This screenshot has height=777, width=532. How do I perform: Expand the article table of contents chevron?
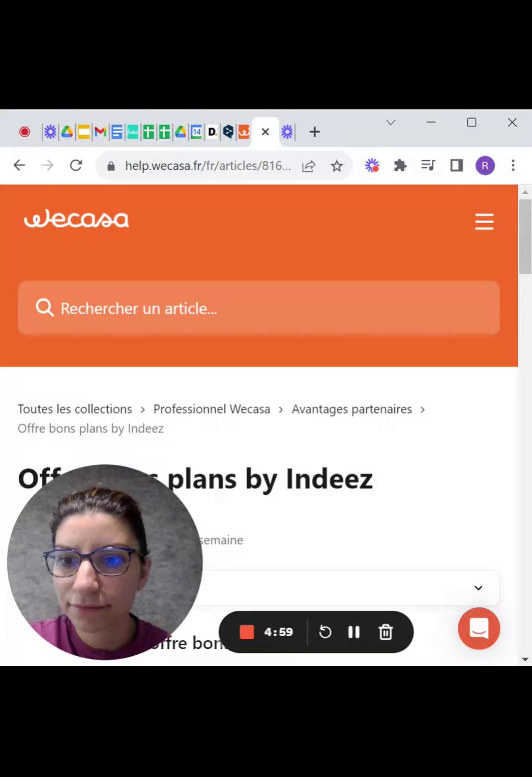pos(478,588)
